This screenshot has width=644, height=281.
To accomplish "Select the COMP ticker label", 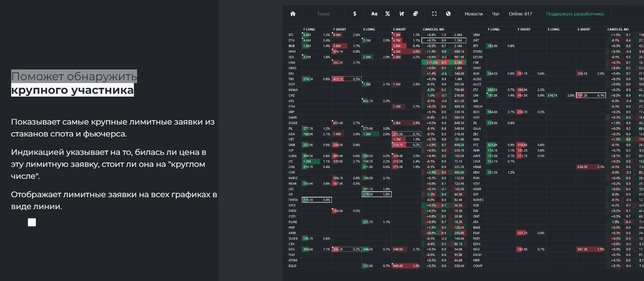I will (x=477, y=266).
